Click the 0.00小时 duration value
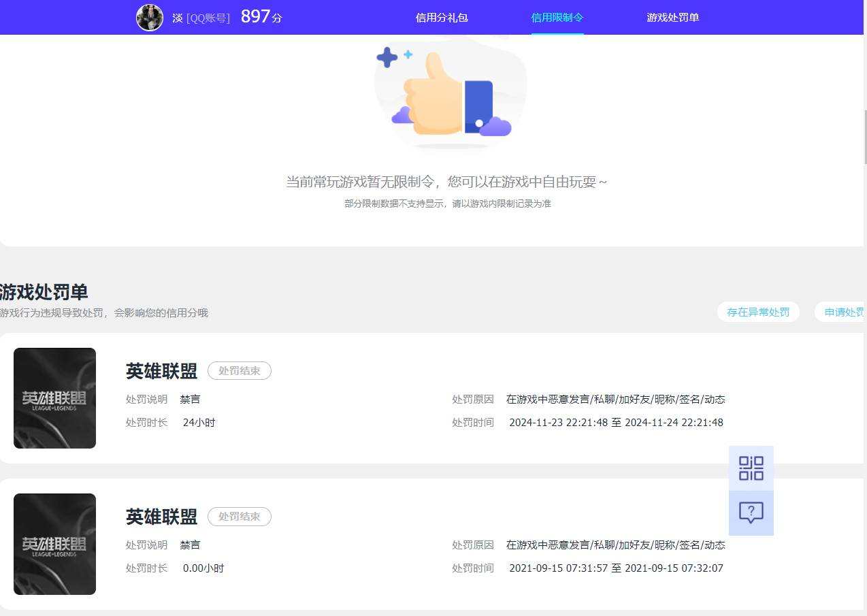 [203, 568]
